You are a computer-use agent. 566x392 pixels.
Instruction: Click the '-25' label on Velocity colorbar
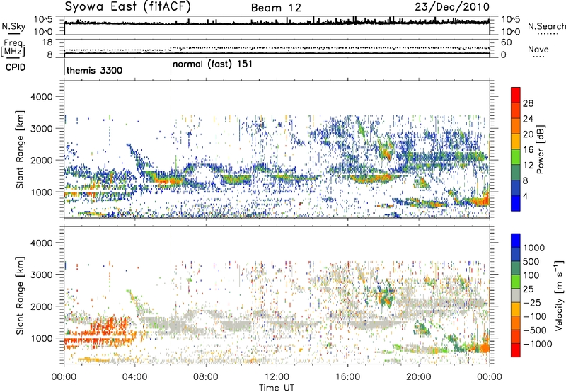coord(531,302)
